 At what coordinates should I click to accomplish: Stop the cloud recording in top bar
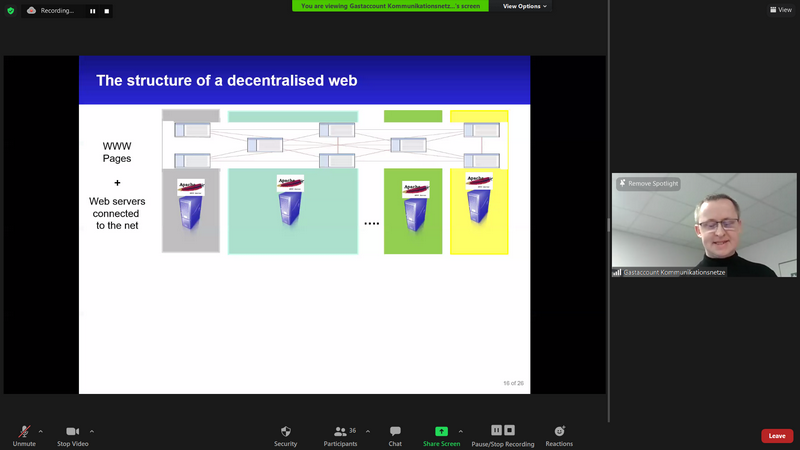pos(107,11)
